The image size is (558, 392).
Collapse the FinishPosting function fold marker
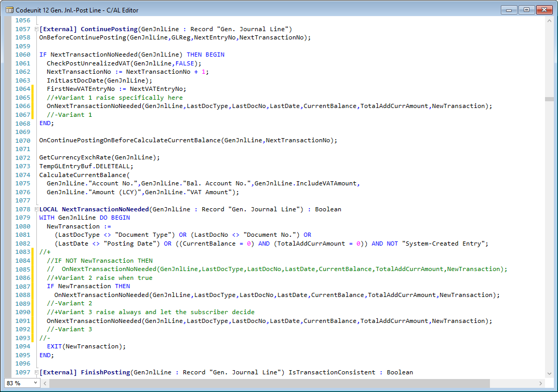[x=35, y=372]
